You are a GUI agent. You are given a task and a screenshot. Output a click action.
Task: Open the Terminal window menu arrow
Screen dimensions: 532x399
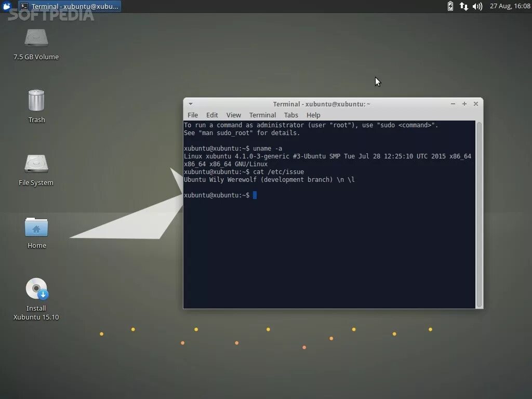click(191, 104)
